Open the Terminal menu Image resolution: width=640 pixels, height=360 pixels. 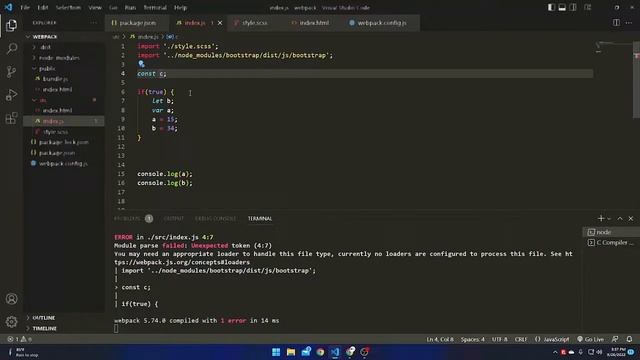155,7
